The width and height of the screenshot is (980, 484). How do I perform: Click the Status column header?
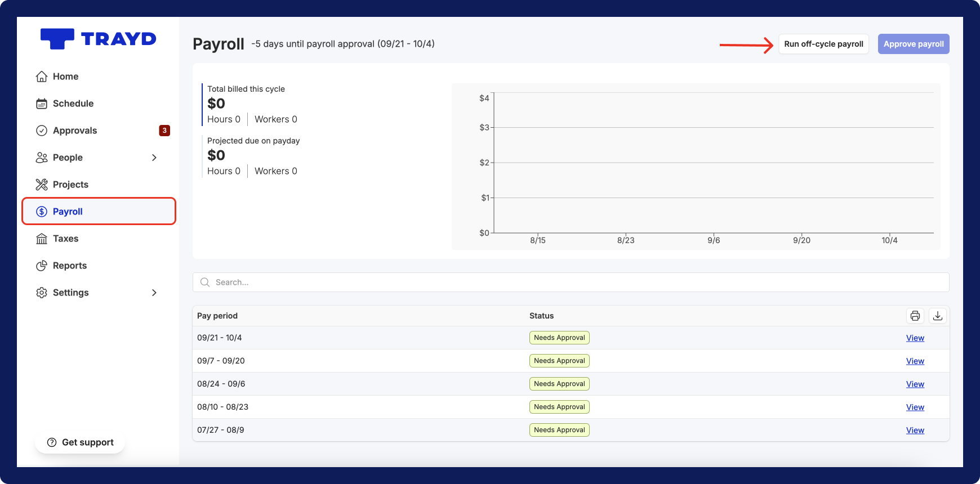541,316
